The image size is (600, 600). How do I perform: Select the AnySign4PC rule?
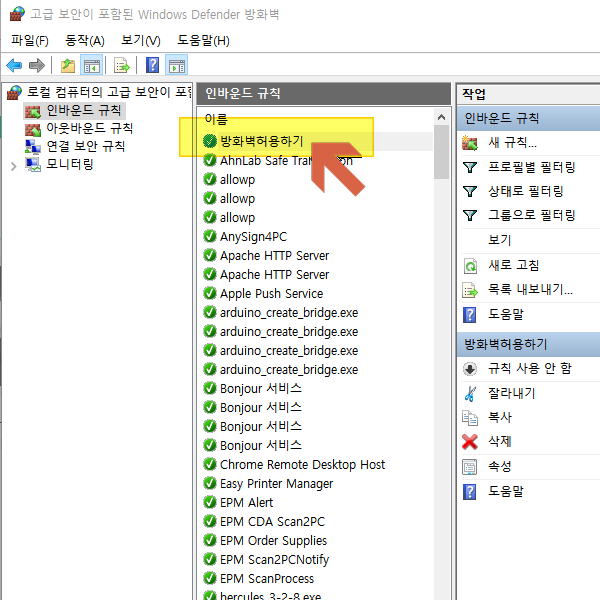[x=253, y=236]
